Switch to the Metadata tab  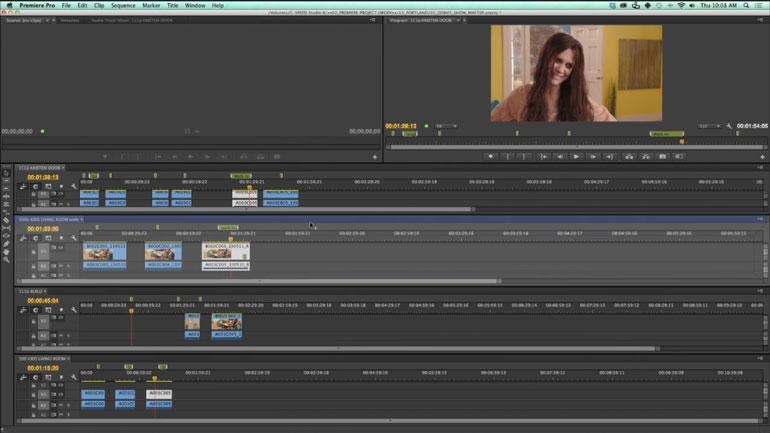tap(70, 21)
